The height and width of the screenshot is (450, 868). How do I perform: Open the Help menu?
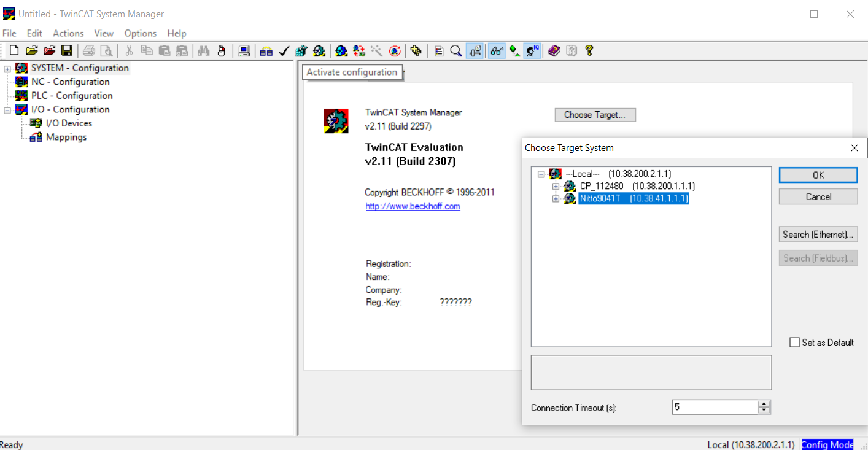177,33
